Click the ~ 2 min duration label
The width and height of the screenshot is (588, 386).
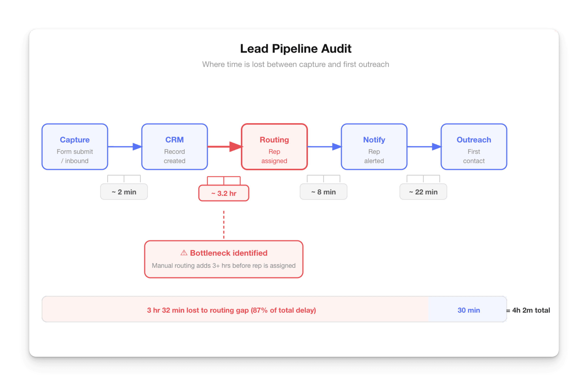click(x=124, y=192)
